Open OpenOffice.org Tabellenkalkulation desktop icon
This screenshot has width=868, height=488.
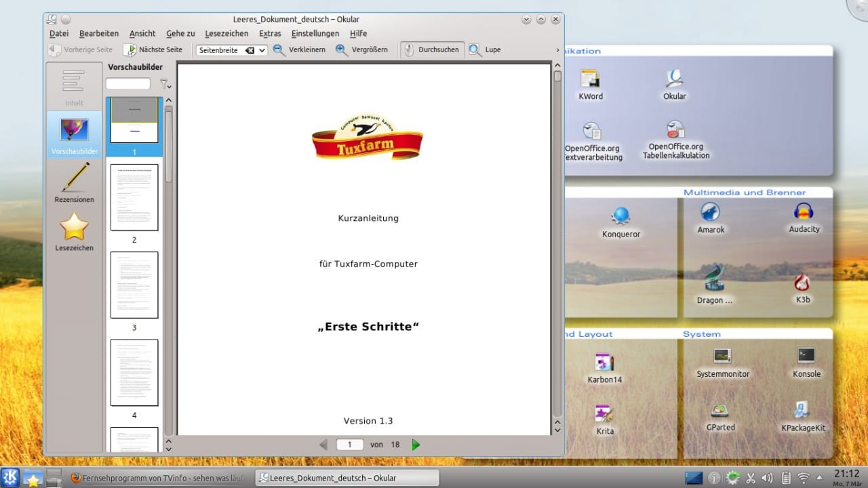point(676,140)
